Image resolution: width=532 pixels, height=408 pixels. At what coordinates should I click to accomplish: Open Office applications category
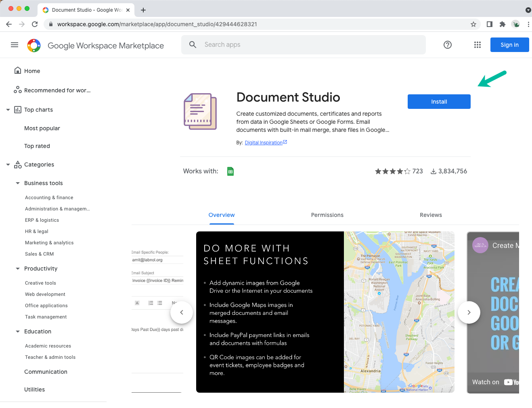(x=46, y=306)
